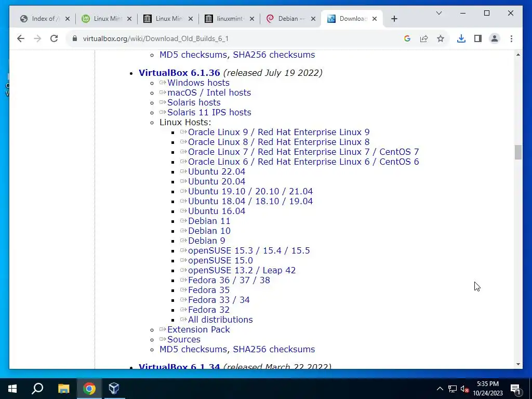The height and width of the screenshot is (399, 532).
Task: Click openSUSE 13.2 / Leap 42 link
Action: point(242,270)
